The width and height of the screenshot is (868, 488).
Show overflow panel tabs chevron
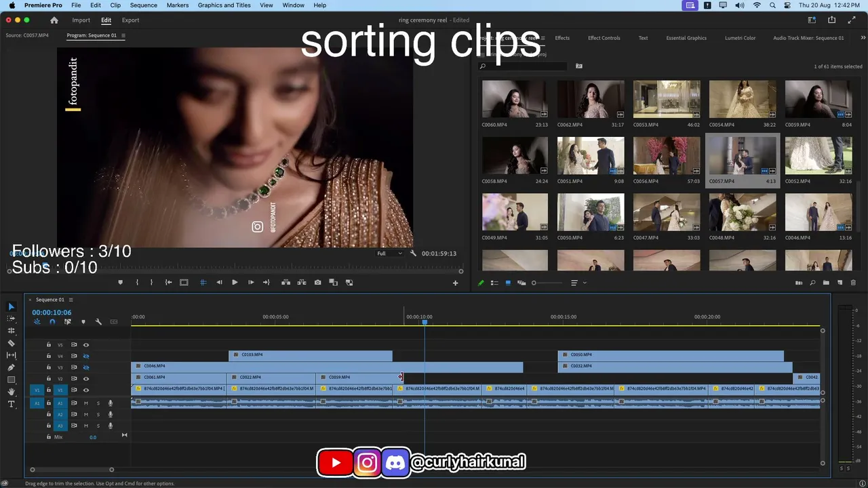coord(863,38)
